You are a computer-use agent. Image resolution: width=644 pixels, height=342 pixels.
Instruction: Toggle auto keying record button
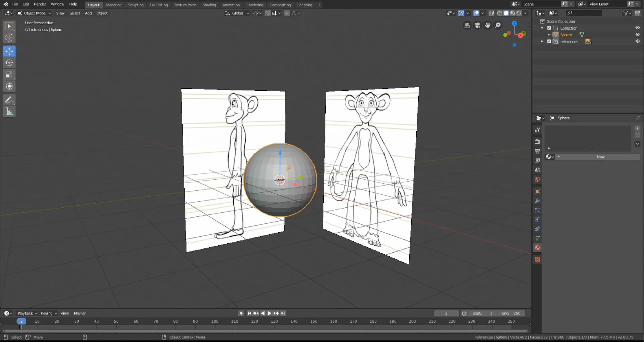click(x=241, y=313)
